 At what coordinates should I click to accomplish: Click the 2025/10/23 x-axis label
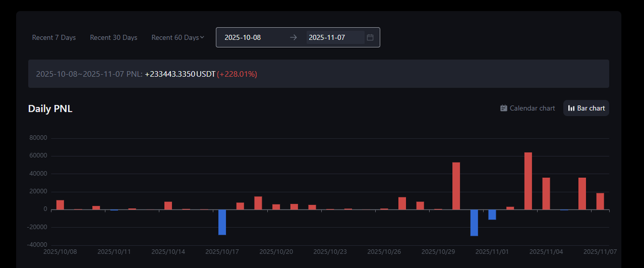331,251
